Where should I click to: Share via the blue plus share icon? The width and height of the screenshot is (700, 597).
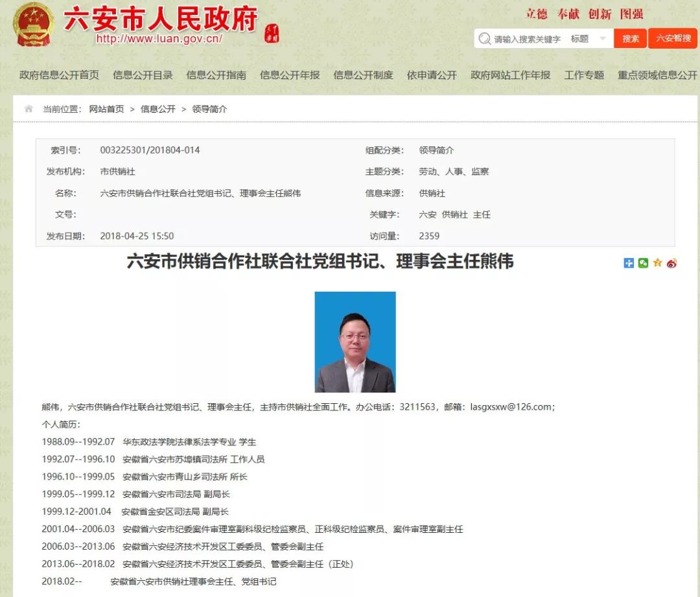point(629,263)
